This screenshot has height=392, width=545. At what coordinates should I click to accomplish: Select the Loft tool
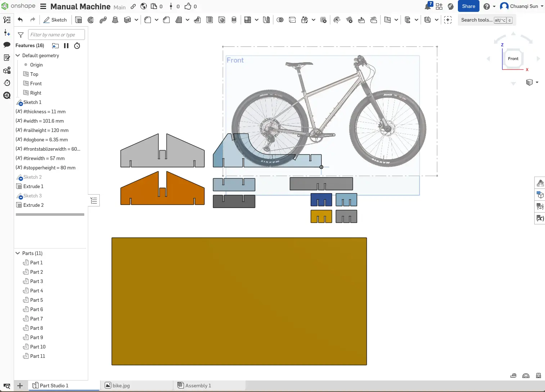click(115, 20)
